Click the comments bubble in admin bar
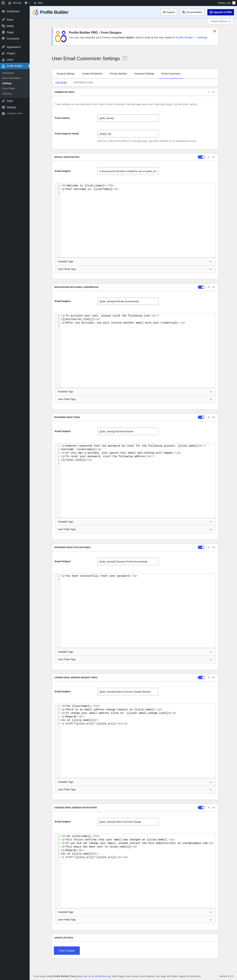 tap(26, 3)
